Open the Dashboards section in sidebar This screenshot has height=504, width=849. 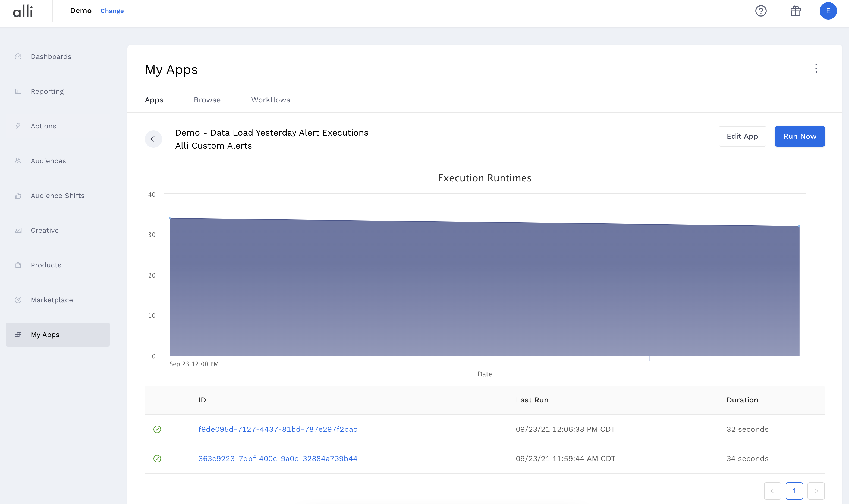click(x=51, y=56)
